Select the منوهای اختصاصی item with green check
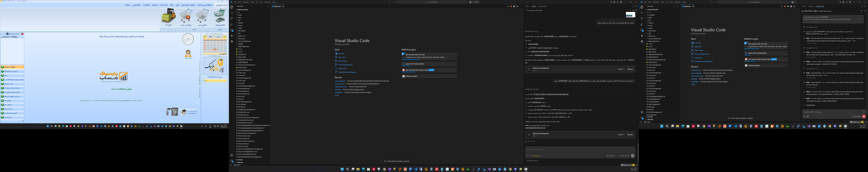Viewport: 868px width, 172px height. coord(12,67)
